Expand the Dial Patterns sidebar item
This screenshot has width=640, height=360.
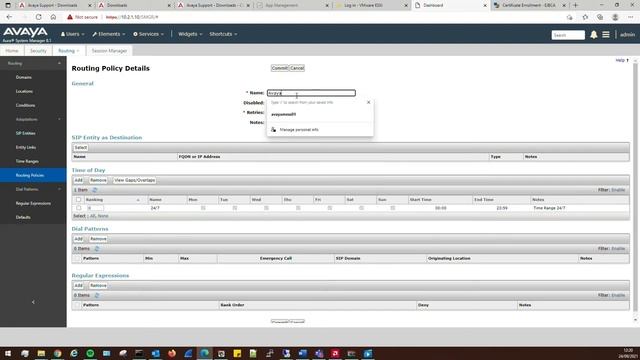click(x=60, y=189)
